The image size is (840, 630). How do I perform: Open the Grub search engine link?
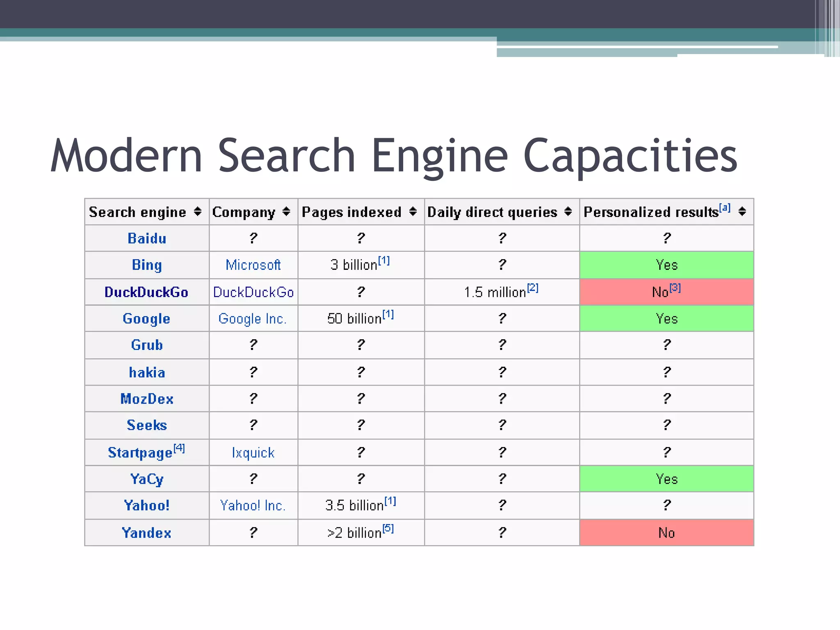147,345
